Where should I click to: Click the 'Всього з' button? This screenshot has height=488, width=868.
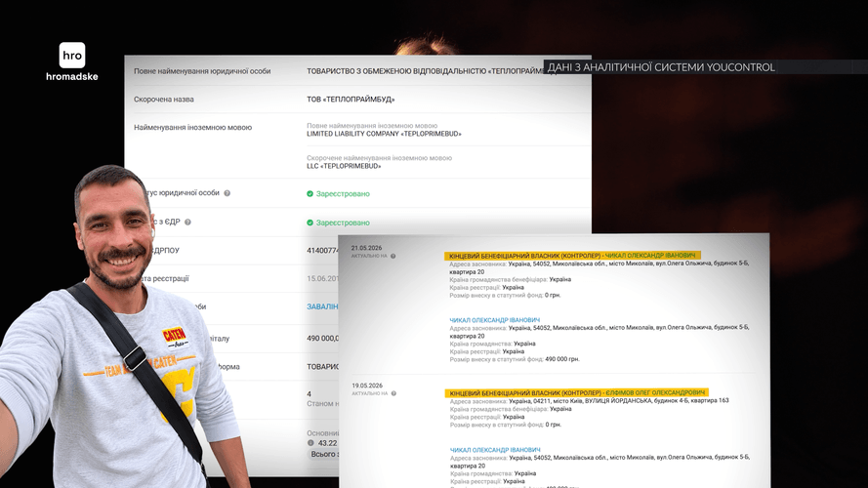(323, 454)
